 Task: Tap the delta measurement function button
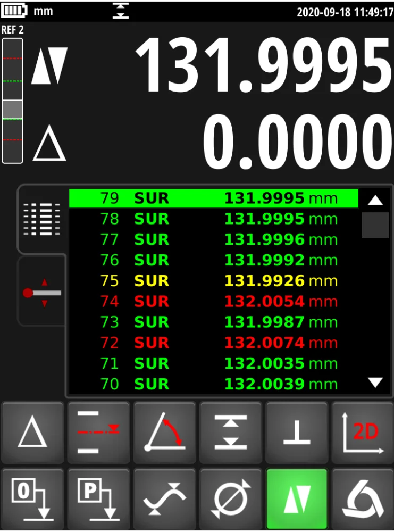tap(32, 432)
